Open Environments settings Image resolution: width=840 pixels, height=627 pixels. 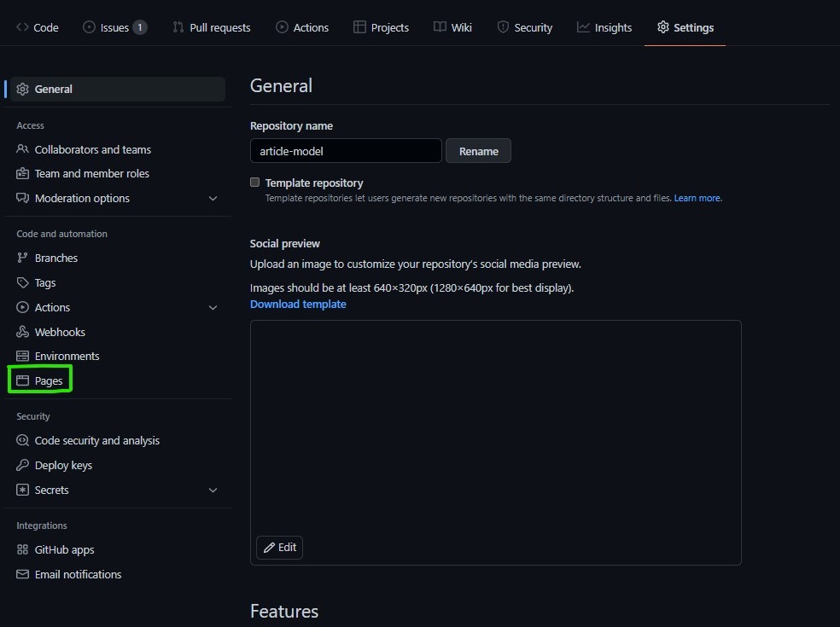[67, 356]
